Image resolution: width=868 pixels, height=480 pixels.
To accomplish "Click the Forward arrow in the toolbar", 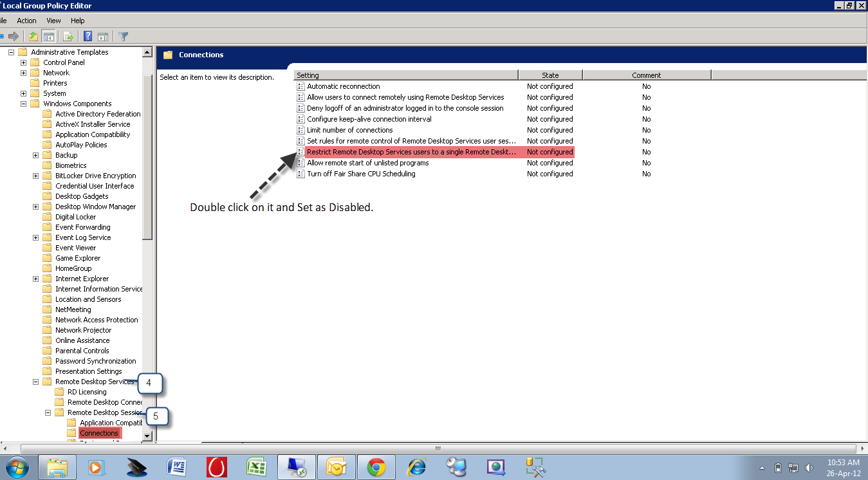I will pos(13,37).
